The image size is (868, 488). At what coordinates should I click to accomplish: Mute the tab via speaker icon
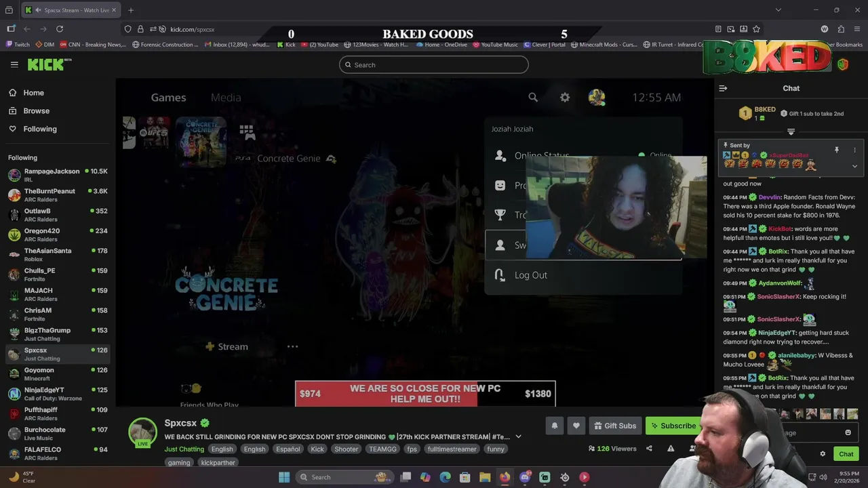click(38, 10)
